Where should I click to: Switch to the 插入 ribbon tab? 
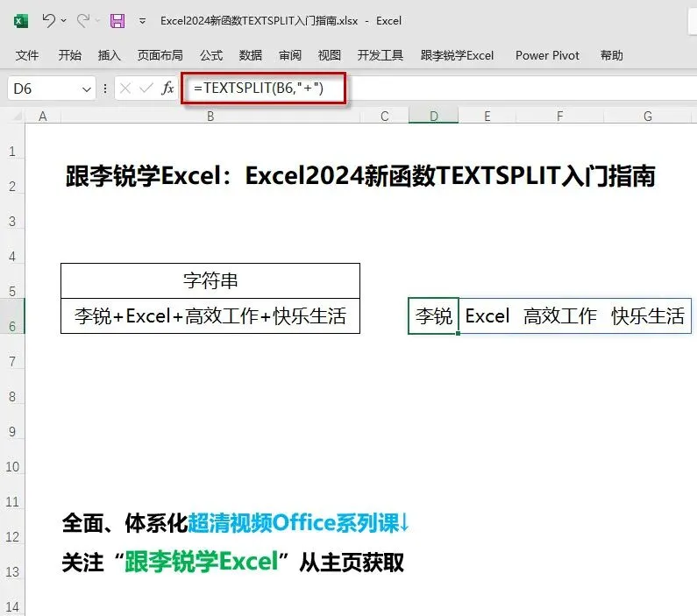point(110,55)
